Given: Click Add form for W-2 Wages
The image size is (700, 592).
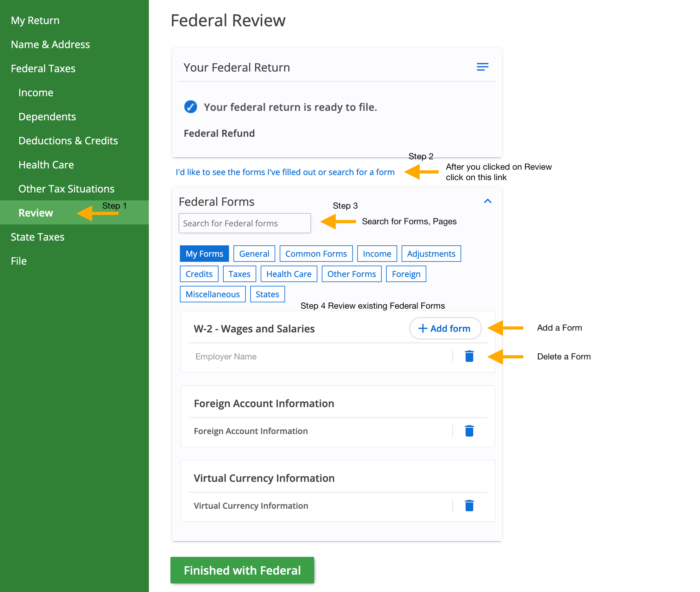Looking at the screenshot, I should [445, 328].
